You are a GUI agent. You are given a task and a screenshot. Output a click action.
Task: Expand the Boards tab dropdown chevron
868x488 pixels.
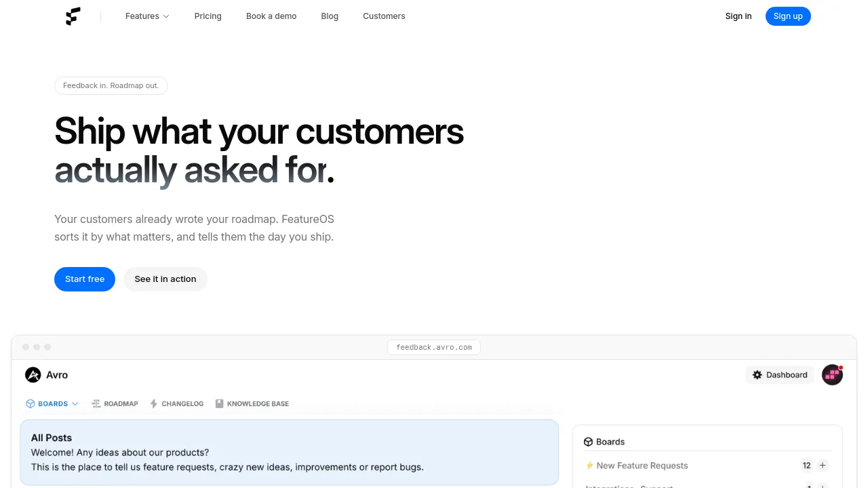[75, 404]
